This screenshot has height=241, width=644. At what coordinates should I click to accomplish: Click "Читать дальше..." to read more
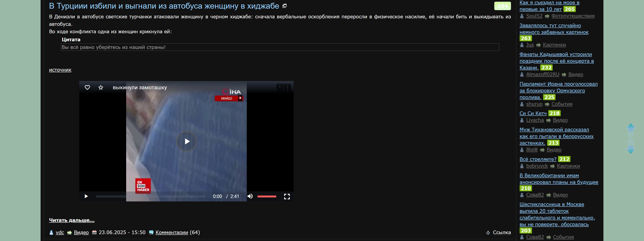[x=72, y=220]
